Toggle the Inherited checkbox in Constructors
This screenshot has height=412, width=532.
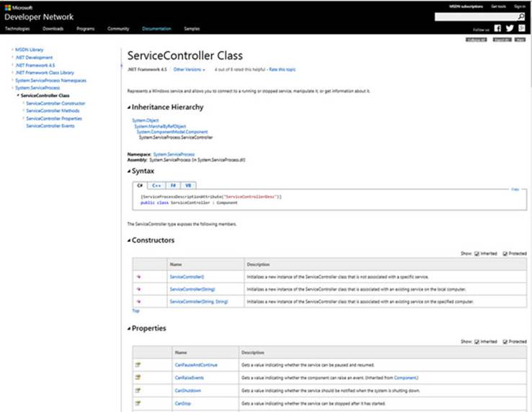click(x=476, y=254)
